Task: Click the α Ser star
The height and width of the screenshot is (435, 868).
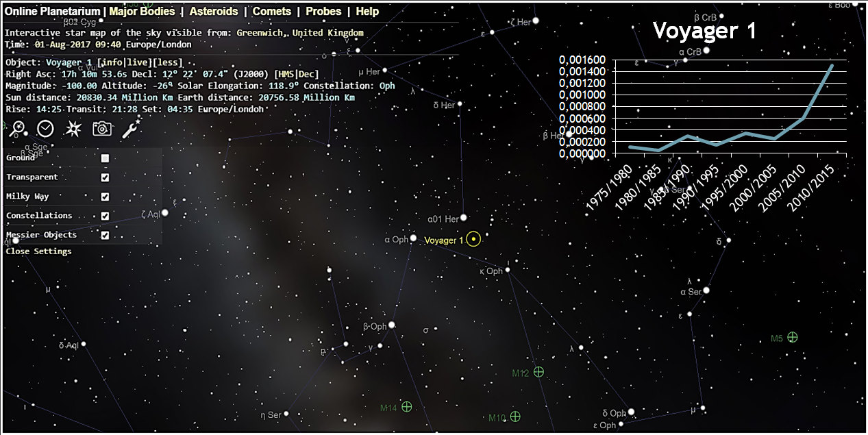Action: pos(706,290)
